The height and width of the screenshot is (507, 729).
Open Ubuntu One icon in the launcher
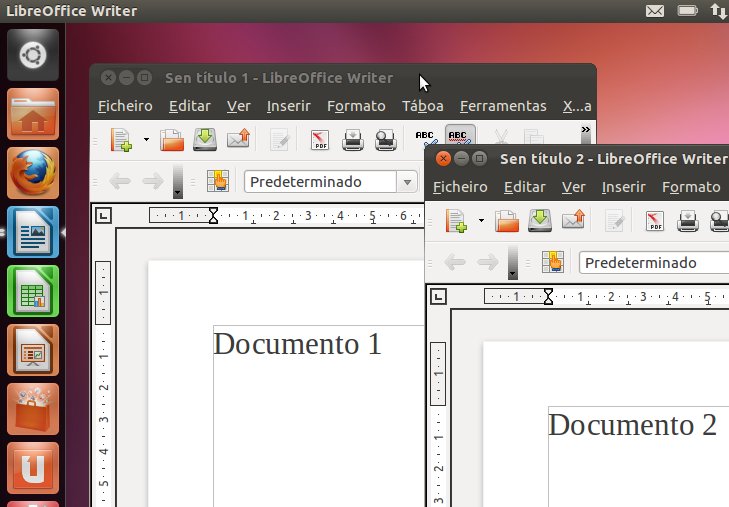tap(33, 468)
